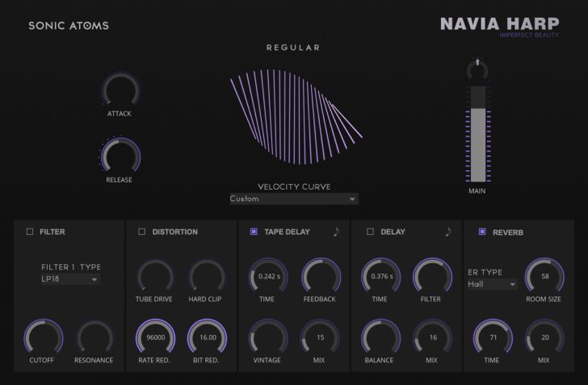Toggle the Tape Delay tempo sync note icon
The width and height of the screenshot is (588, 385).
[336, 232]
